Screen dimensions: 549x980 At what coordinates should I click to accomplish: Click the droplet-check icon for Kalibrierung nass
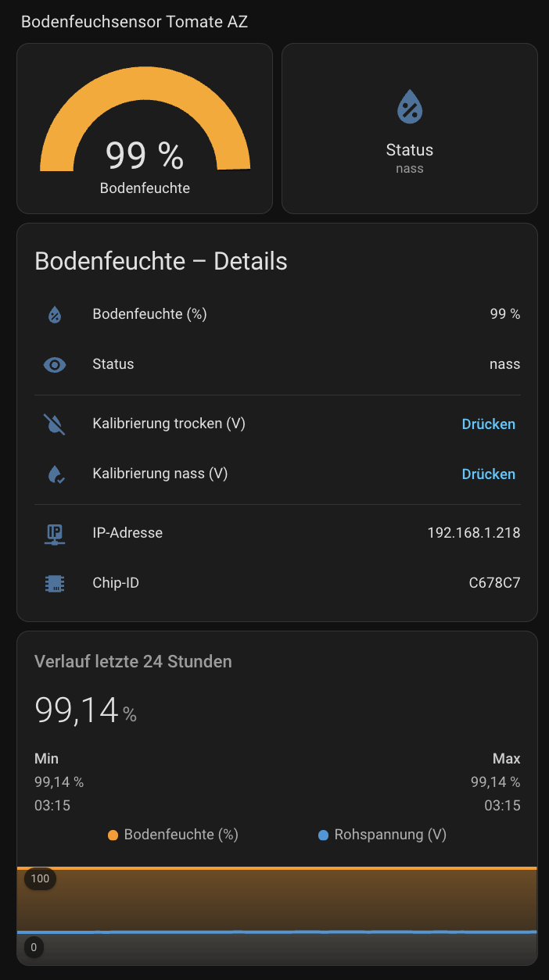55,474
